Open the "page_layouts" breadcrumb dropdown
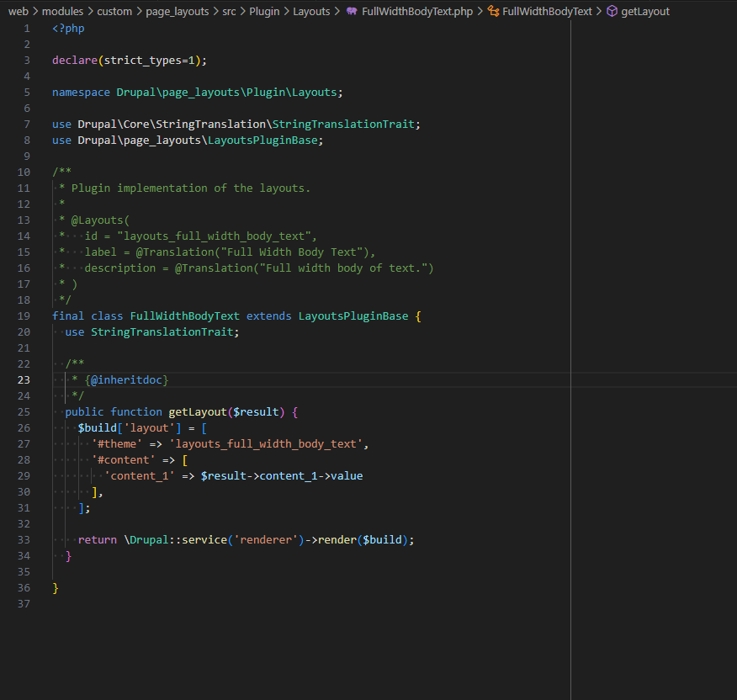Screen dimensions: 737x700 coord(177,12)
